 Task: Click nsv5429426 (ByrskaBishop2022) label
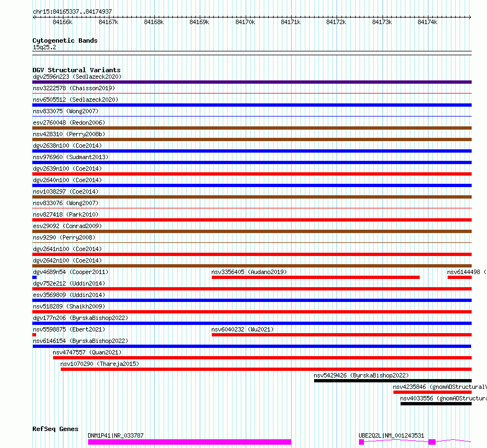(x=361, y=375)
